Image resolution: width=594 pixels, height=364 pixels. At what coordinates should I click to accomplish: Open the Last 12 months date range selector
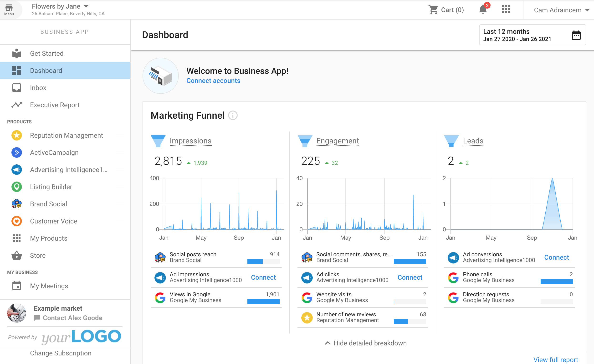point(533,35)
